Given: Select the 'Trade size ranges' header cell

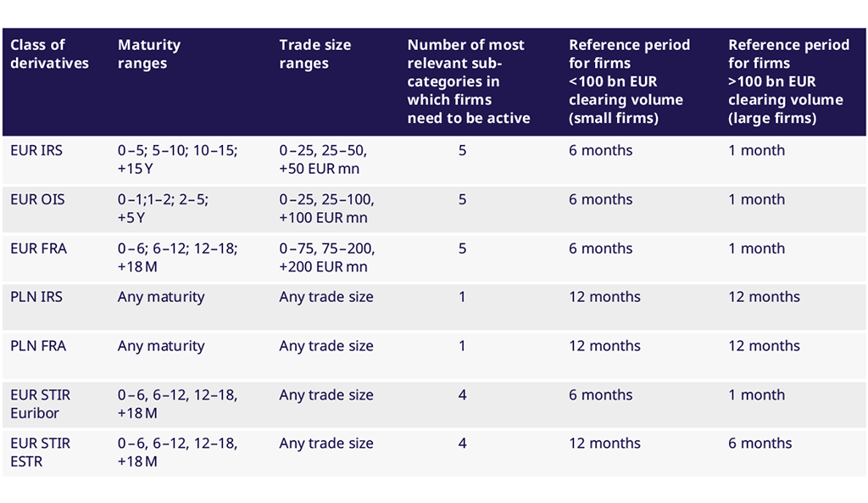Looking at the screenshot, I should point(314,53).
